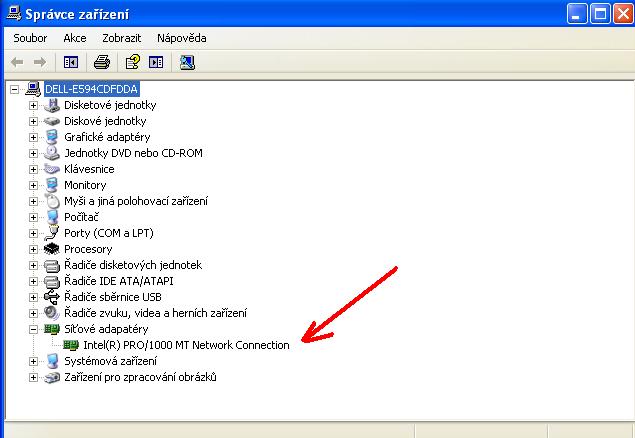
Task: Select Intel(R) PRO/1000 MT Network Connection
Action: [186, 345]
